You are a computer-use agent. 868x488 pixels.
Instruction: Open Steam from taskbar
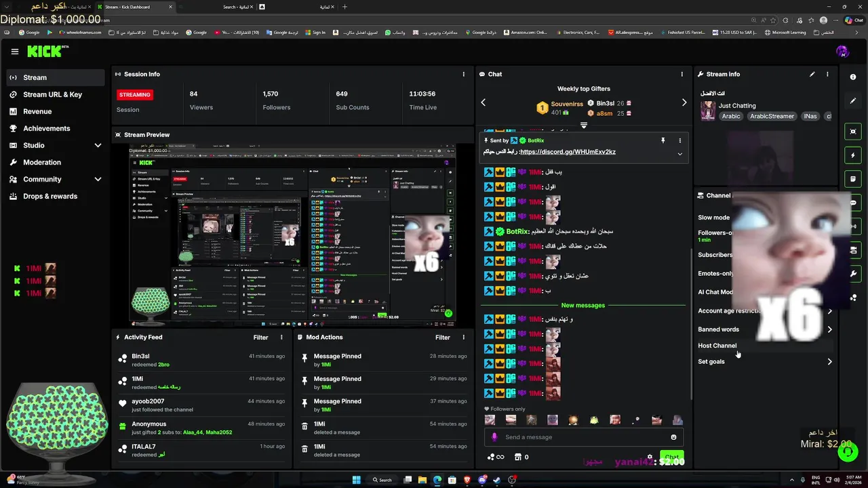497,480
